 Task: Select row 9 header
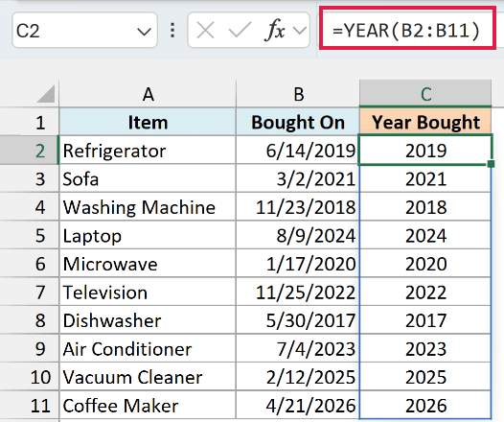tap(30, 349)
